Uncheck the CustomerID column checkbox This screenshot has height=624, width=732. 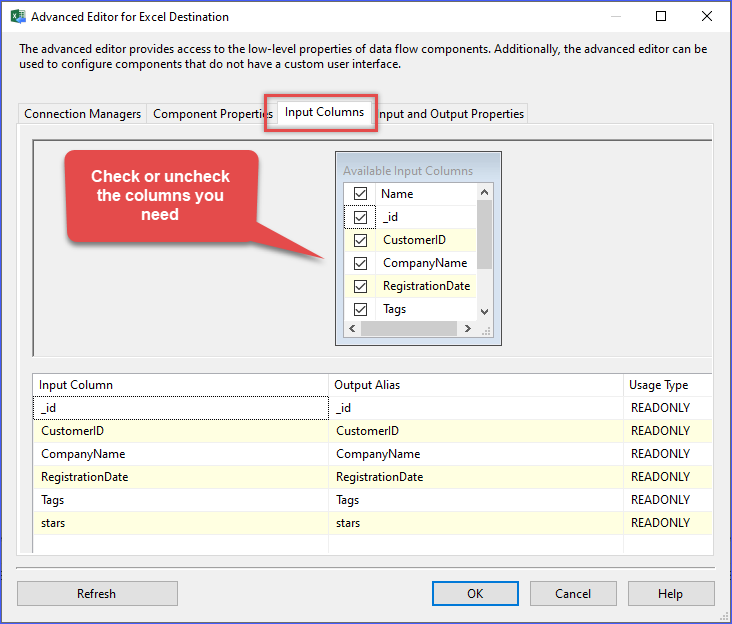[360, 240]
